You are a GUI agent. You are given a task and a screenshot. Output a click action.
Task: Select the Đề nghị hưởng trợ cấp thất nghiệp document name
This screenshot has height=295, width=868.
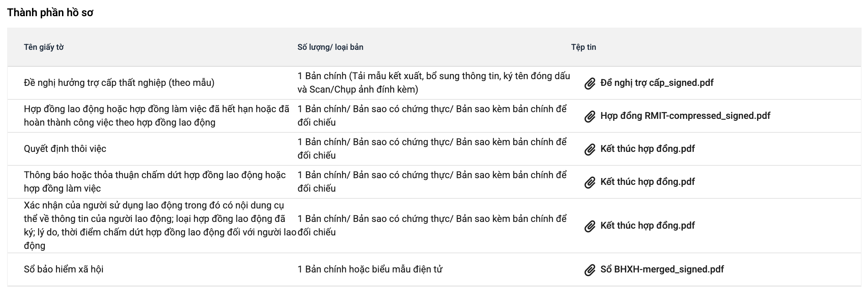tap(119, 83)
